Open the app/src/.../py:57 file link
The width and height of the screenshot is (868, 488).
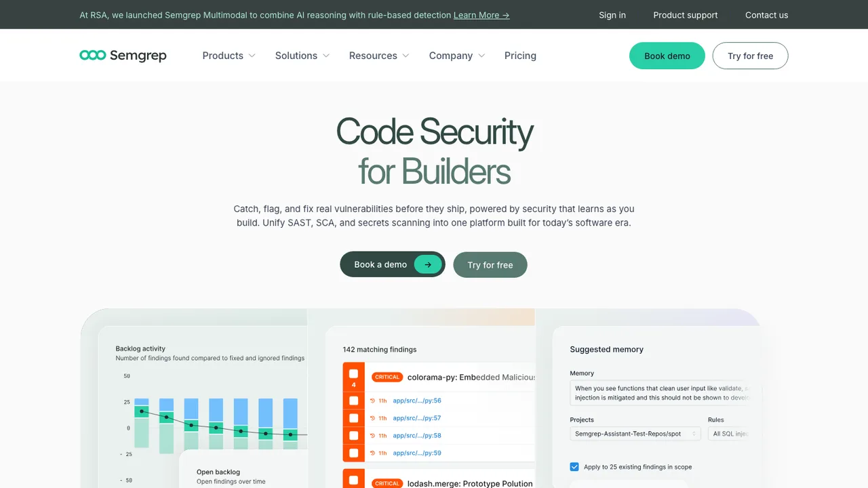click(417, 418)
